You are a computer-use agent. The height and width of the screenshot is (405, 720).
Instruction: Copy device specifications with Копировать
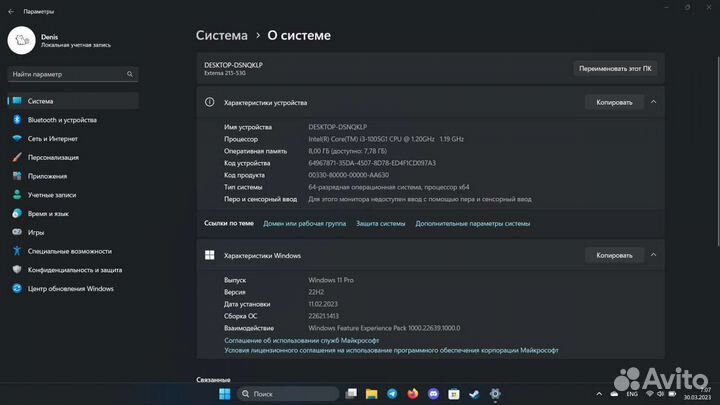(x=614, y=102)
